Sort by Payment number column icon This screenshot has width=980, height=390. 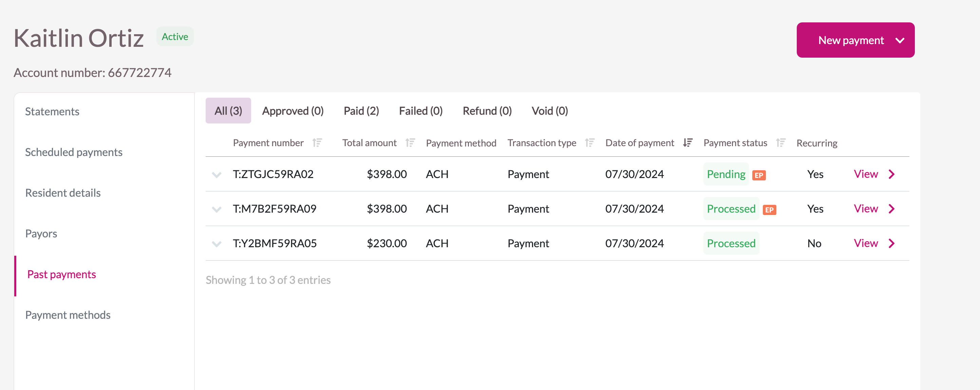tap(317, 142)
